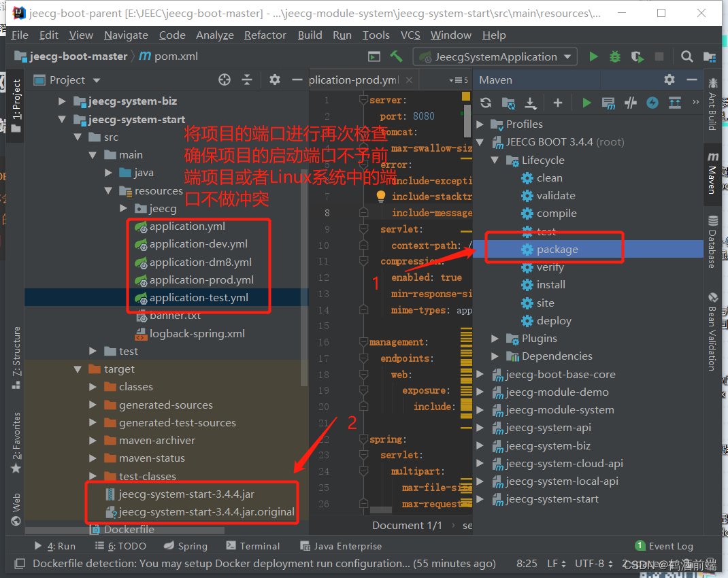Hide the Maven panel with minus icon
This screenshot has height=578, width=728.
692,80
